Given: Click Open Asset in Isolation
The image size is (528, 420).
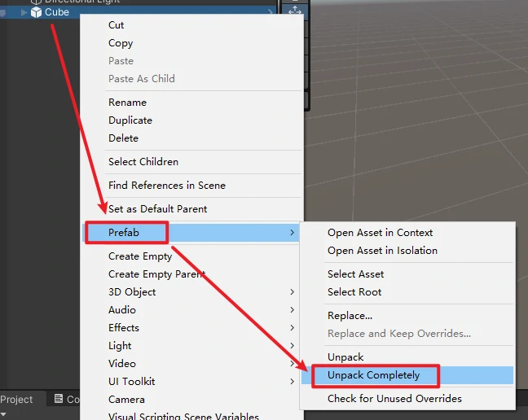Looking at the screenshot, I should point(382,251).
